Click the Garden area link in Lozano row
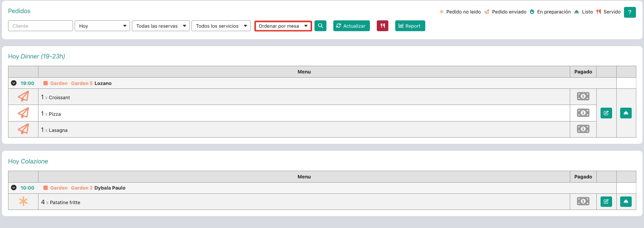The height and width of the screenshot is (228, 644). pyautogui.click(x=59, y=83)
